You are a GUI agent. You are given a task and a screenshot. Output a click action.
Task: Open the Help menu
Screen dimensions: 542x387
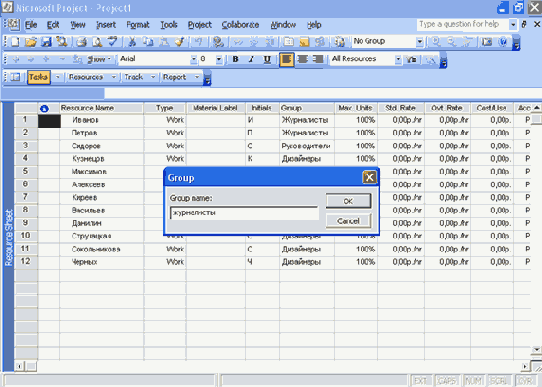pos(314,25)
